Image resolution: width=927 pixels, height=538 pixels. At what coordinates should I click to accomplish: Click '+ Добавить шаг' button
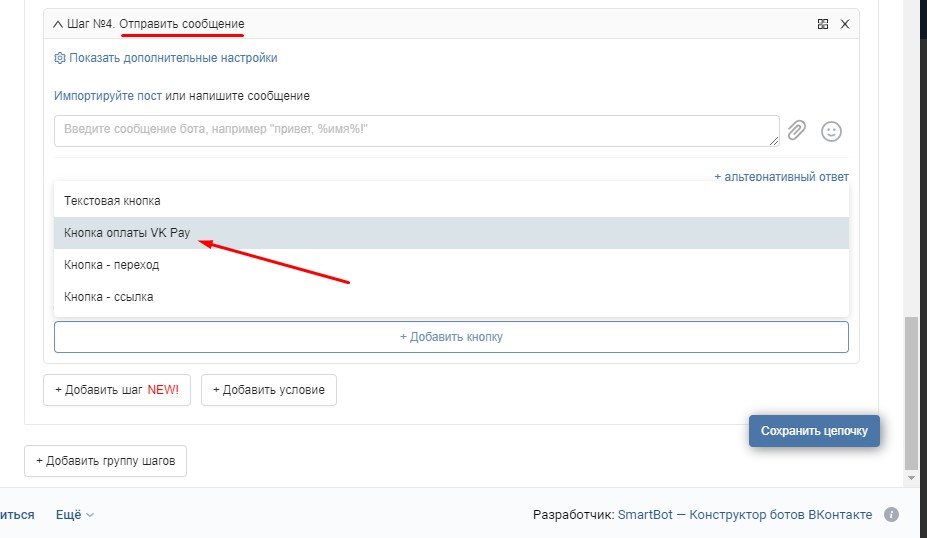click(117, 390)
